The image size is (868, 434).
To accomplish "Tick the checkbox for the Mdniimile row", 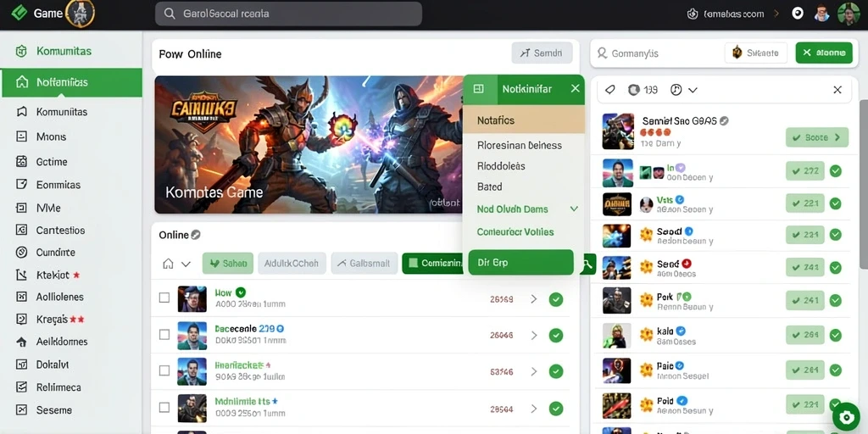I will click(164, 408).
